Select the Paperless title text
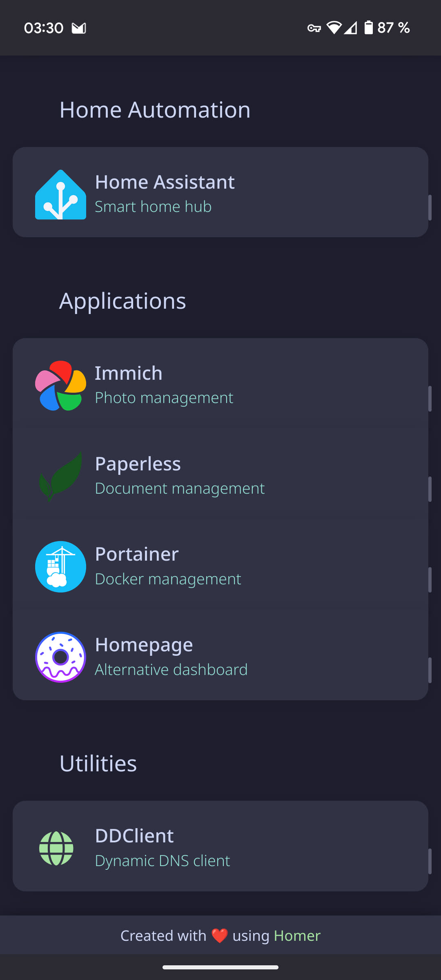The height and width of the screenshot is (980, 441). tap(138, 464)
